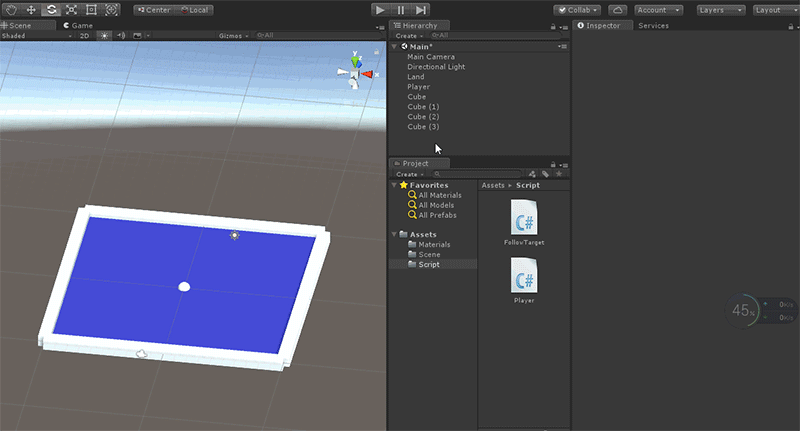800x431 pixels.
Task: Open the Account dropdown
Action: 658,10
